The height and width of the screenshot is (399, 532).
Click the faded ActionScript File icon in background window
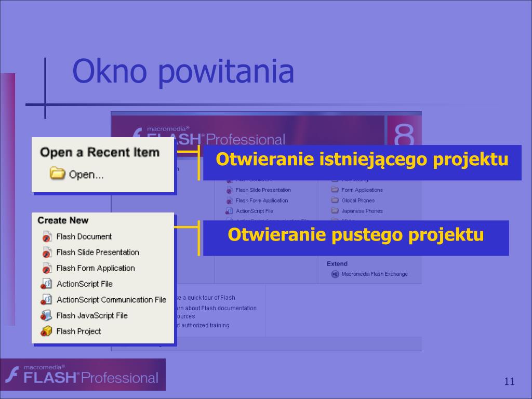(229, 211)
